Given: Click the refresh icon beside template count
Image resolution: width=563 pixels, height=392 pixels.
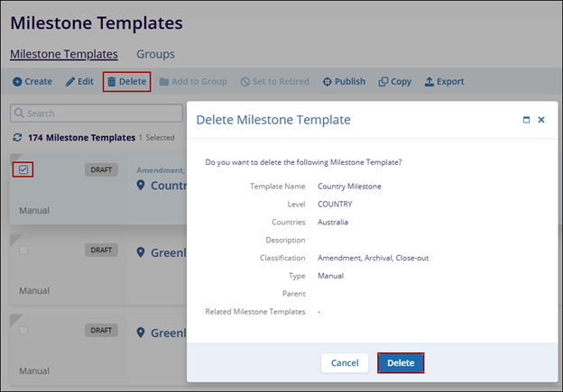Looking at the screenshot, I should pos(18,138).
